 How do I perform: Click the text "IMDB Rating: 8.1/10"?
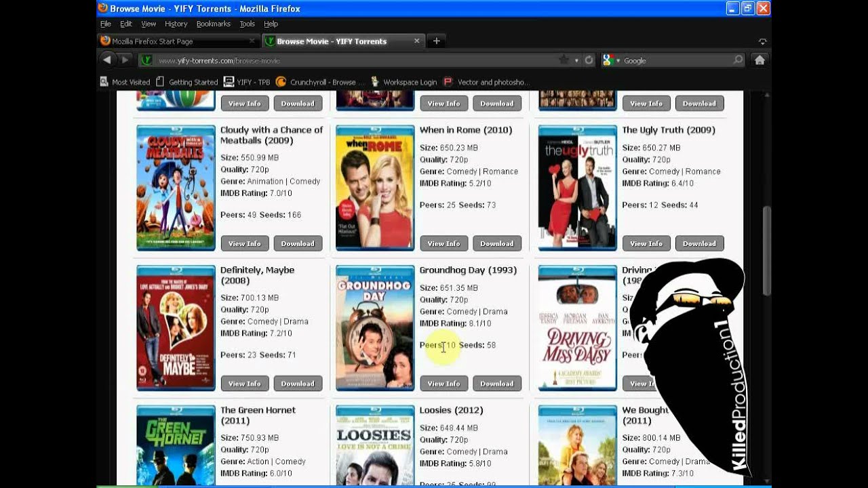(456, 323)
